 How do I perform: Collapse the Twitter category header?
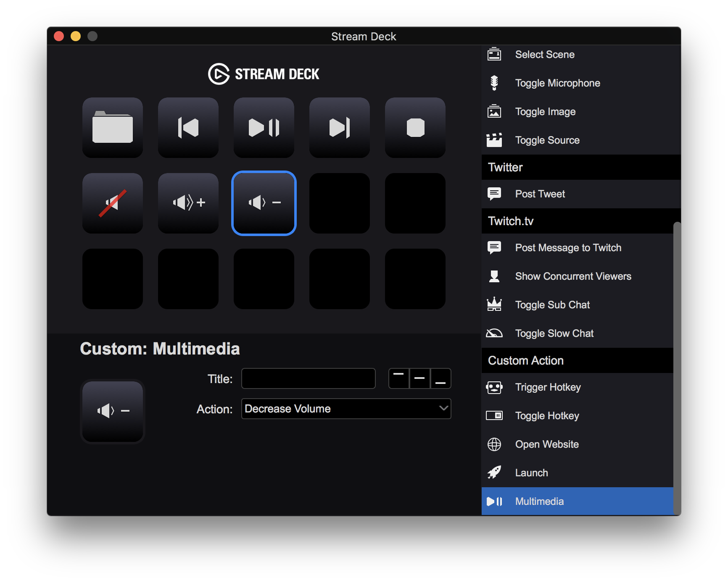[x=581, y=167]
